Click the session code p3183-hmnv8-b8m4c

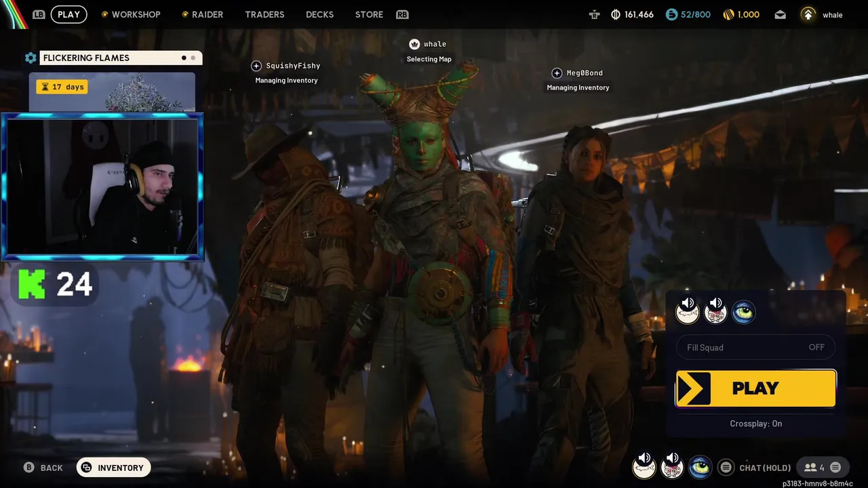[x=818, y=483]
